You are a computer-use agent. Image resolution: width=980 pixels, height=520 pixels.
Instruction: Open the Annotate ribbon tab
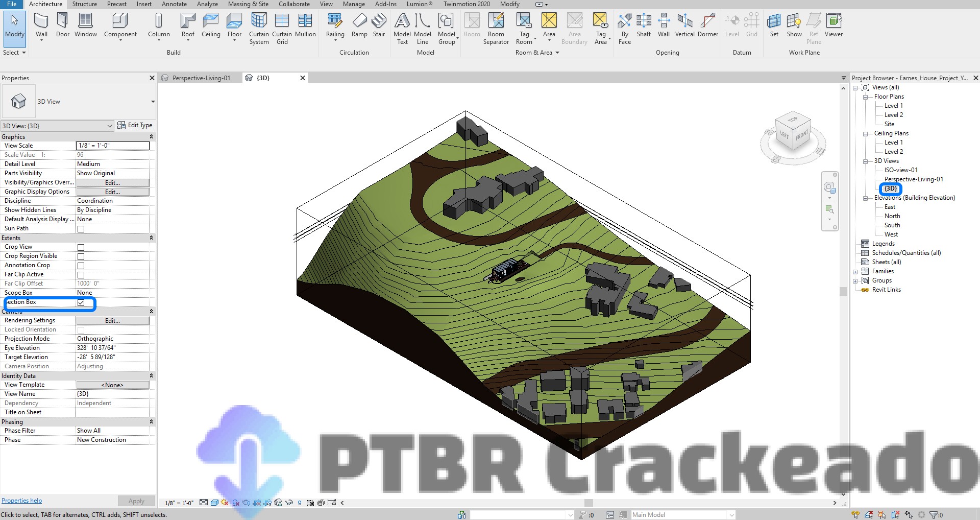[x=174, y=4]
